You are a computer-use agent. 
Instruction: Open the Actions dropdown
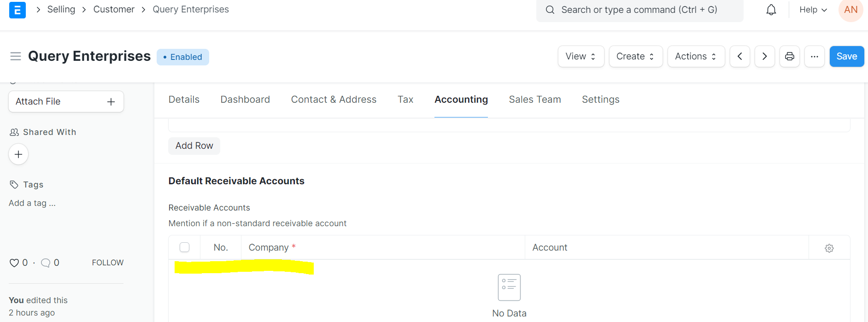(x=696, y=56)
